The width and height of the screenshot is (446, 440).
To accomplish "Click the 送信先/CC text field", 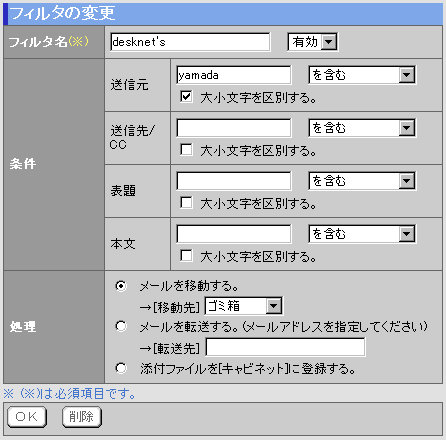I will click(234, 128).
